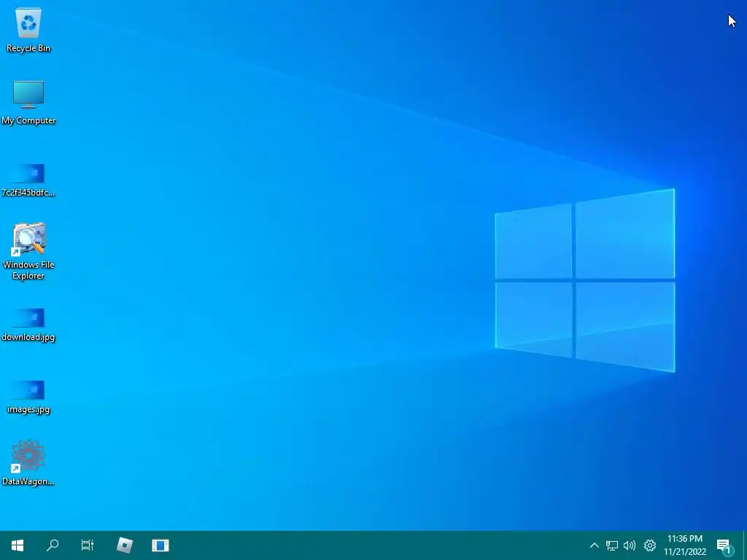The image size is (747, 560).
Task: Open the Windows Start menu
Action: pos(18,545)
